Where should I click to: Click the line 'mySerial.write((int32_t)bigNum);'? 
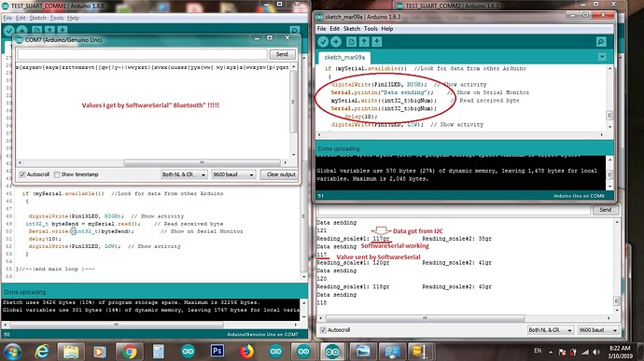384,101
